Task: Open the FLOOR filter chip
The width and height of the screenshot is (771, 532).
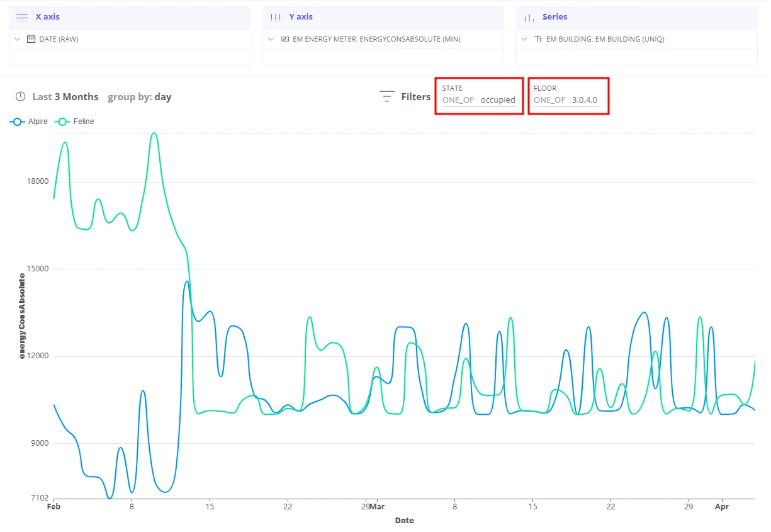Action: click(568, 96)
